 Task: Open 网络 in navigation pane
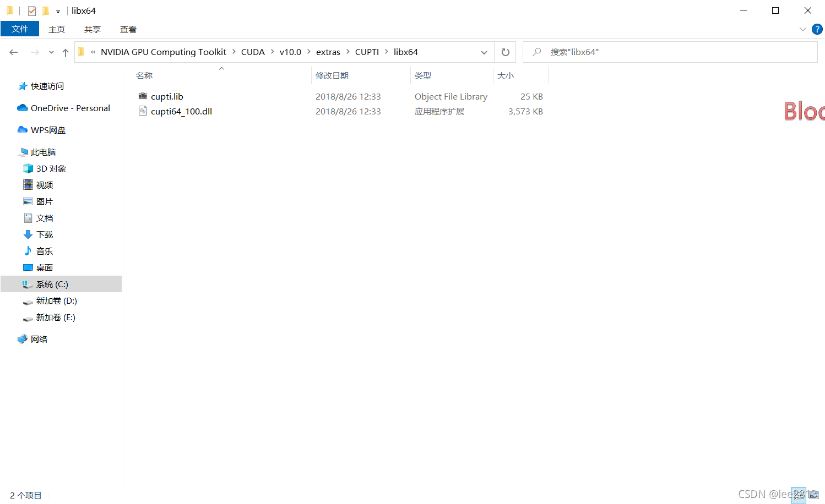39,339
